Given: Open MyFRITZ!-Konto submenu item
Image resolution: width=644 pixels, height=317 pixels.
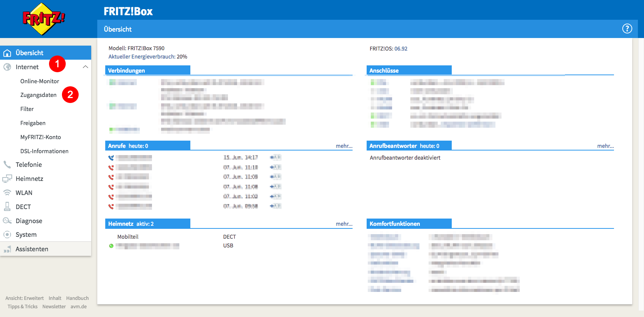Looking at the screenshot, I should pyautogui.click(x=41, y=137).
